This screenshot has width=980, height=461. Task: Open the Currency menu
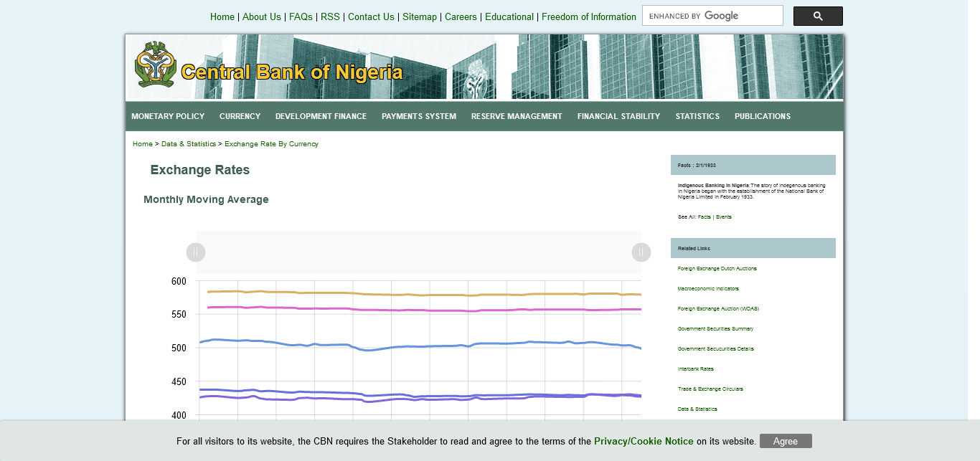coord(240,116)
